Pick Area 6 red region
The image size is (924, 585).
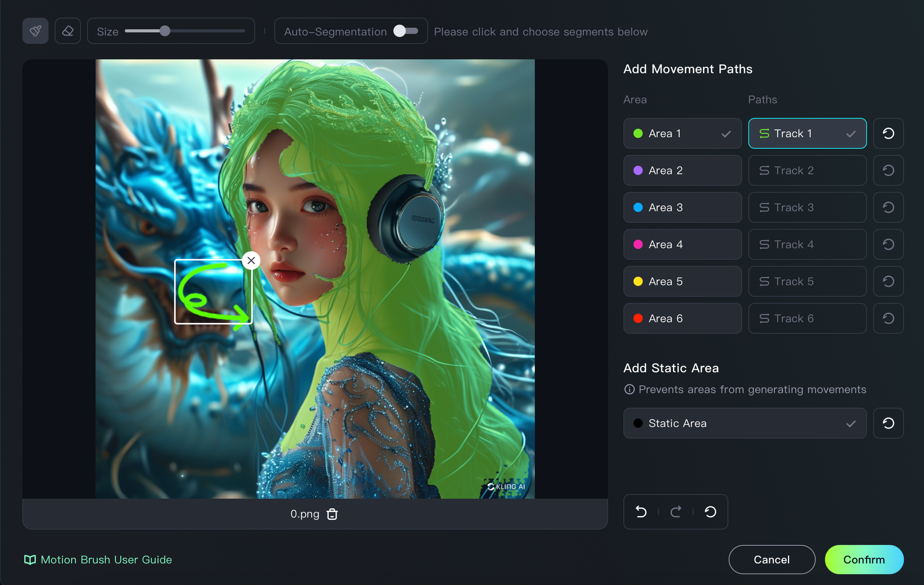[682, 318]
